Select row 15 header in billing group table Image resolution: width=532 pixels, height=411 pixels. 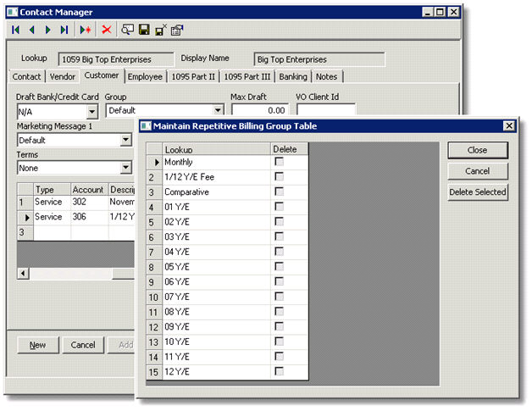click(x=154, y=372)
